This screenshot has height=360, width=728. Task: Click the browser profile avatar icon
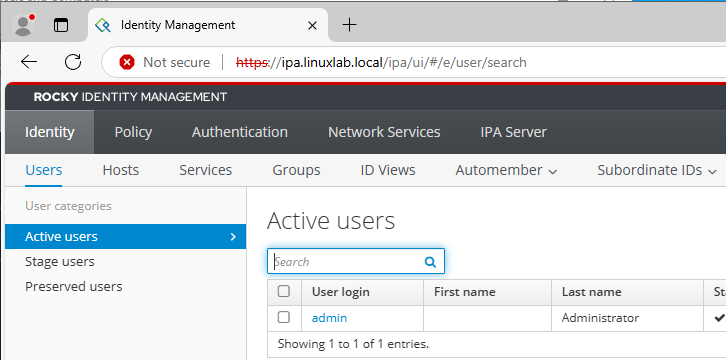23,25
